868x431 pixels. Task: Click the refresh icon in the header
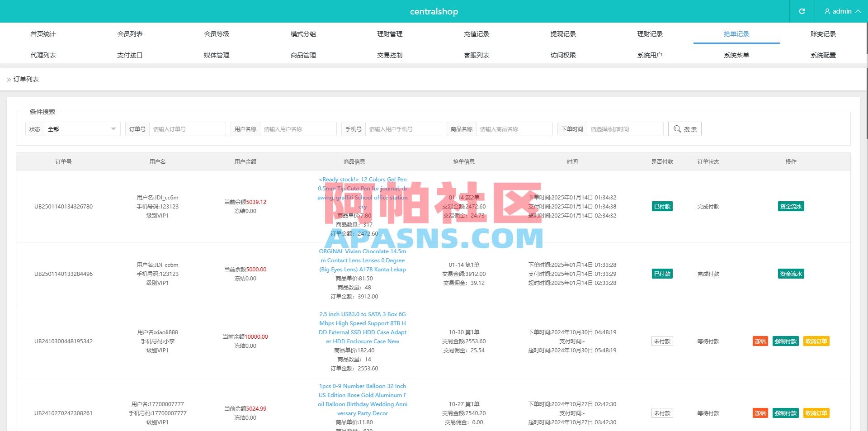tap(802, 11)
